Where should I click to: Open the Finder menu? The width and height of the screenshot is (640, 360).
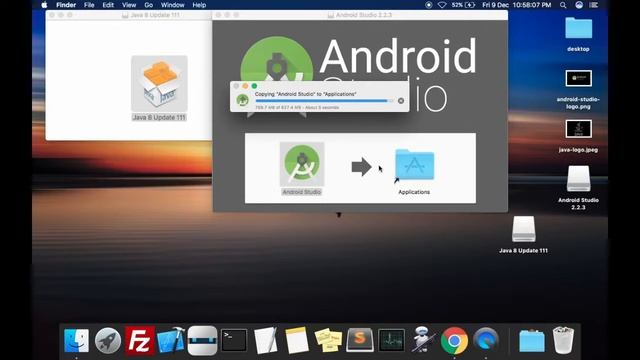66,5
